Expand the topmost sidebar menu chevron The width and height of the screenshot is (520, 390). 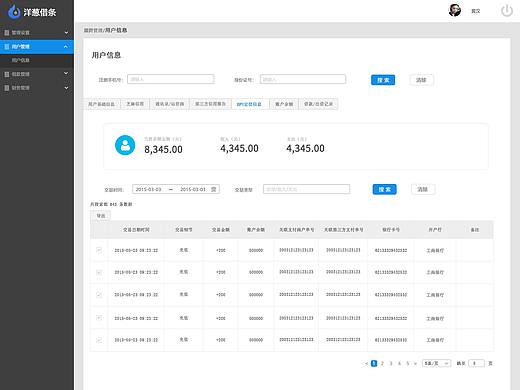pyautogui.click(x=66, y=32)
